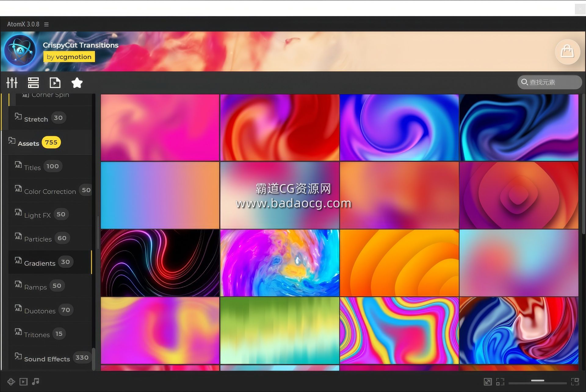Click the small thumbnails grid icon
The height and width of the screenshot is (392, 586).
(x=500, y=382)
